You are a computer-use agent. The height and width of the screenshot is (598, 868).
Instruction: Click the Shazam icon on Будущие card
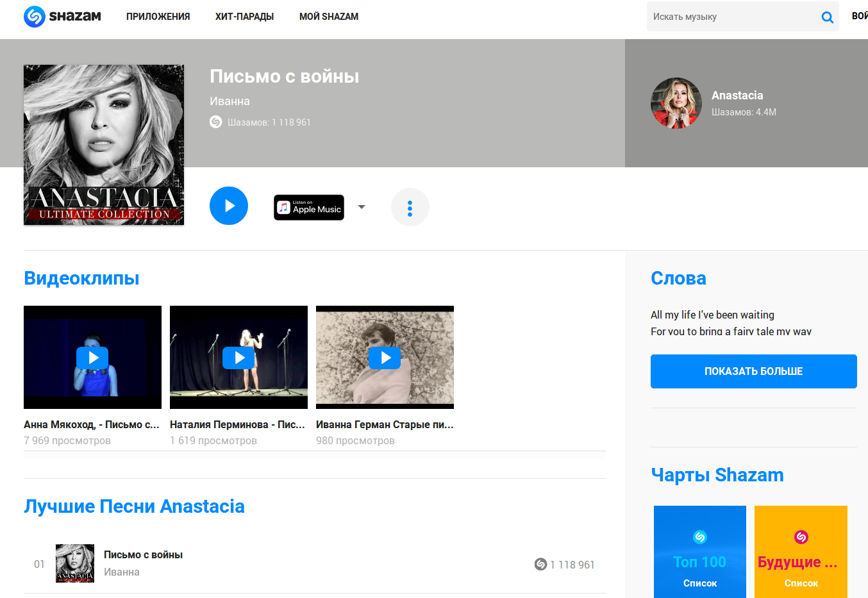pyautogui.click(x=801, y=537)
